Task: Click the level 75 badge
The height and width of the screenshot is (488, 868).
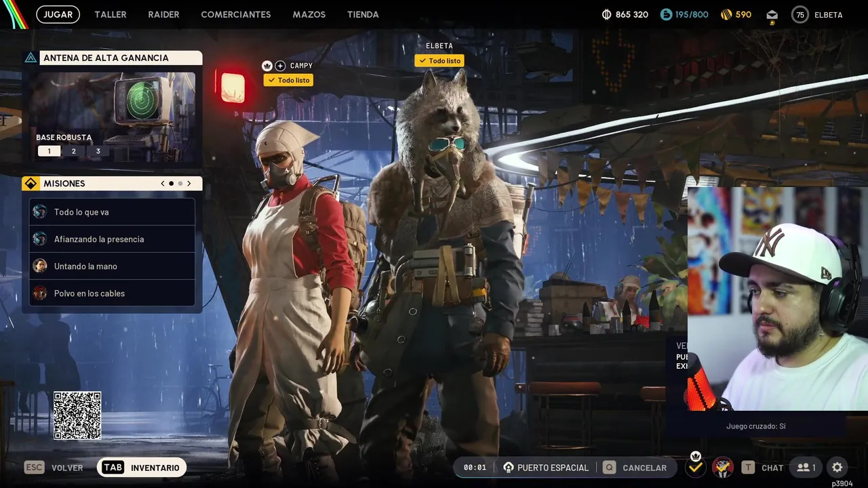Action: (x=800, y=14)
